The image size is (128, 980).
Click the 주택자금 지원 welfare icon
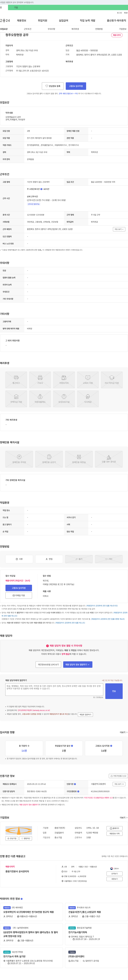(x=16, y=399)
